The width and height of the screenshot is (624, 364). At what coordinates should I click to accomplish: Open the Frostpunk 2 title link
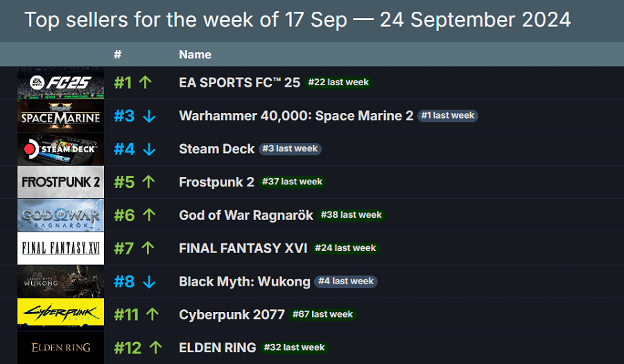click(216, 182)
